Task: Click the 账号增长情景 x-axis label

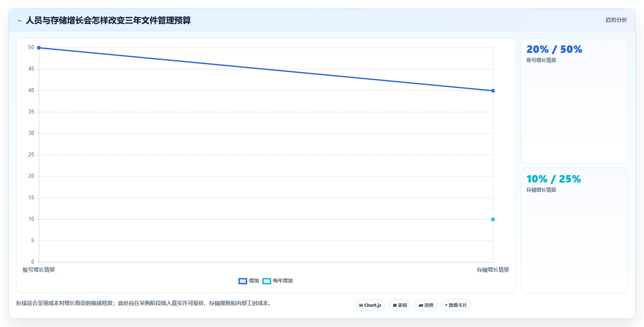Action: click(39, 270)
